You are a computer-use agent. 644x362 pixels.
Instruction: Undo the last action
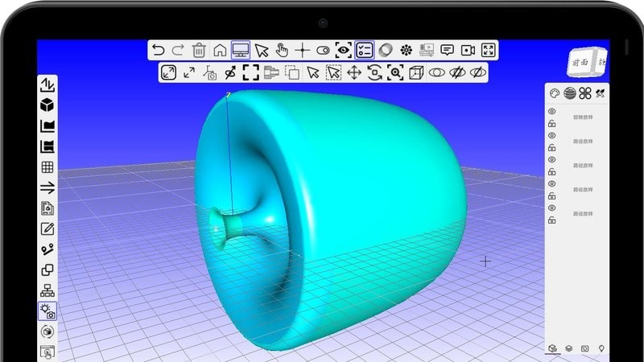(158, 50)
